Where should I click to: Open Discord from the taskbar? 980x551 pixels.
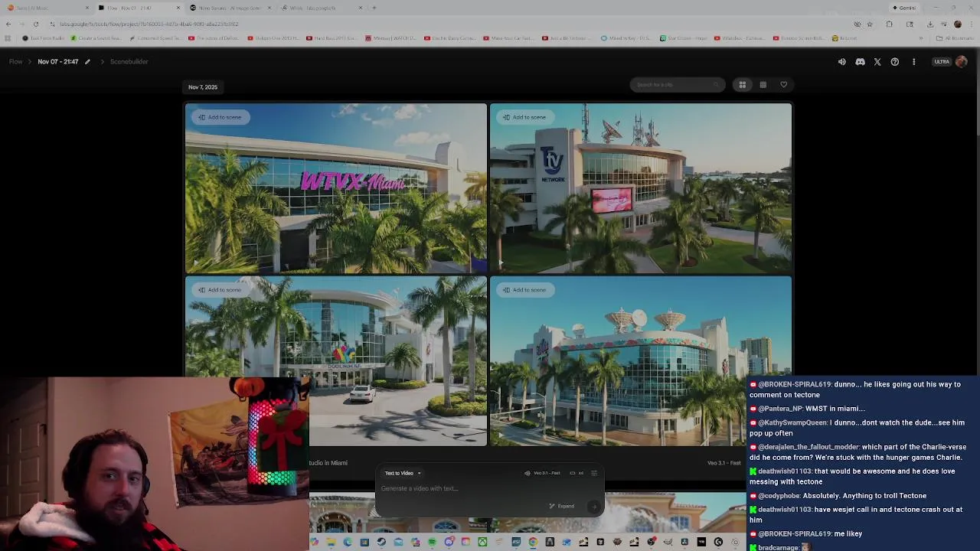click(449, 542)
